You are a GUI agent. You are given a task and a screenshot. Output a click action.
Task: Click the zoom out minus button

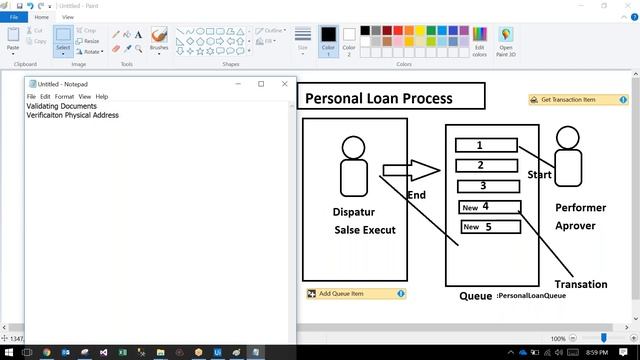coord(573,338)
